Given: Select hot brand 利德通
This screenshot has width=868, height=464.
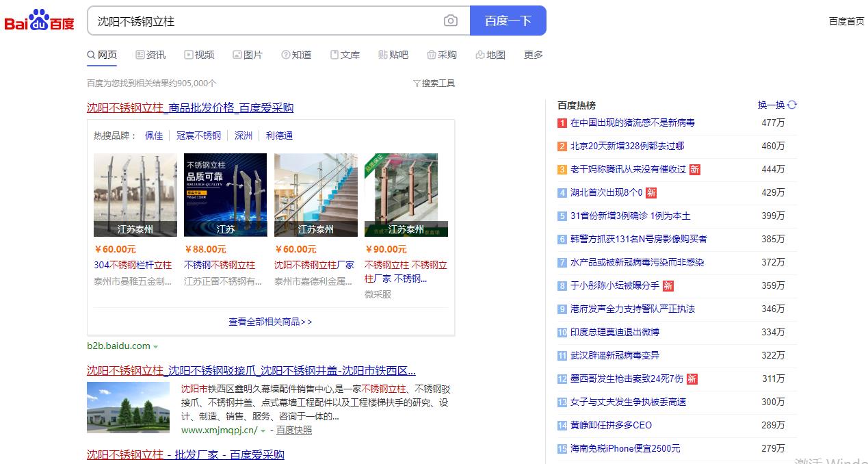Looking at the screenshot, I should pos(279,136).
